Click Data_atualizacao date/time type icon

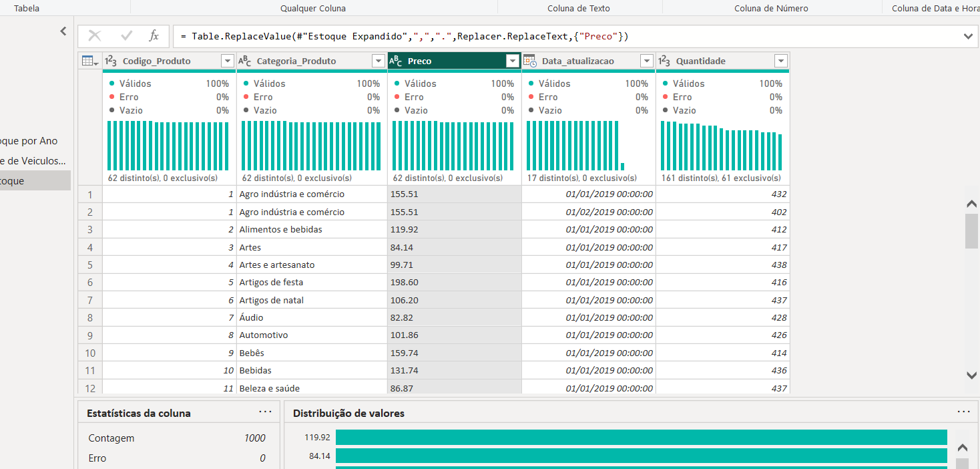[x=530, y=61]
